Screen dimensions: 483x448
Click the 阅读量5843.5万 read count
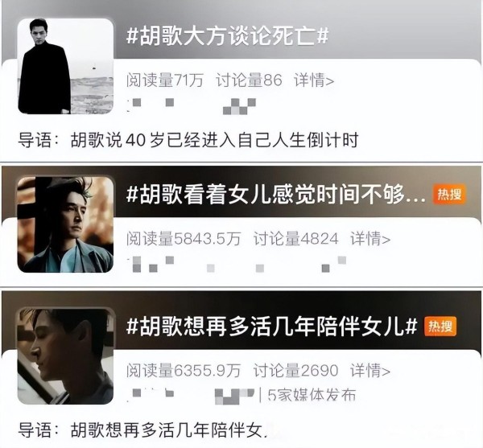tap(184, 238)
